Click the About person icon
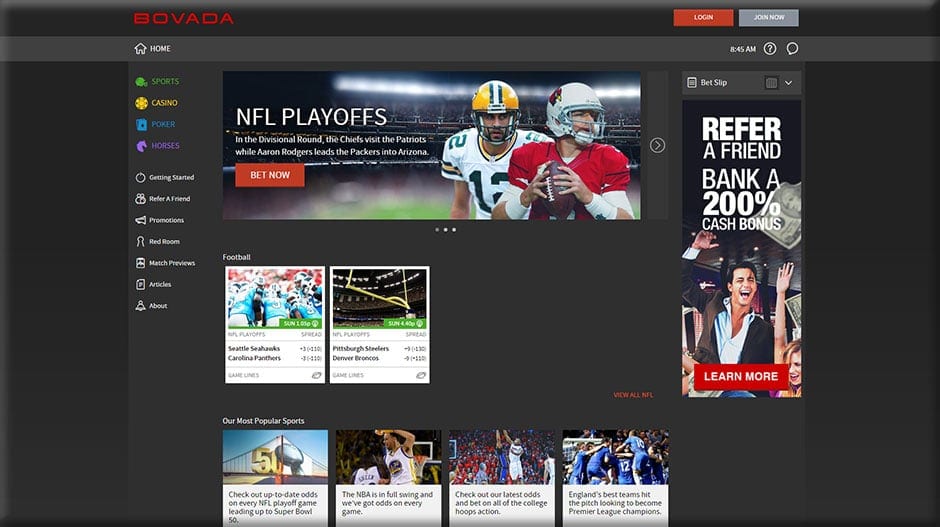 coord(140,306)
